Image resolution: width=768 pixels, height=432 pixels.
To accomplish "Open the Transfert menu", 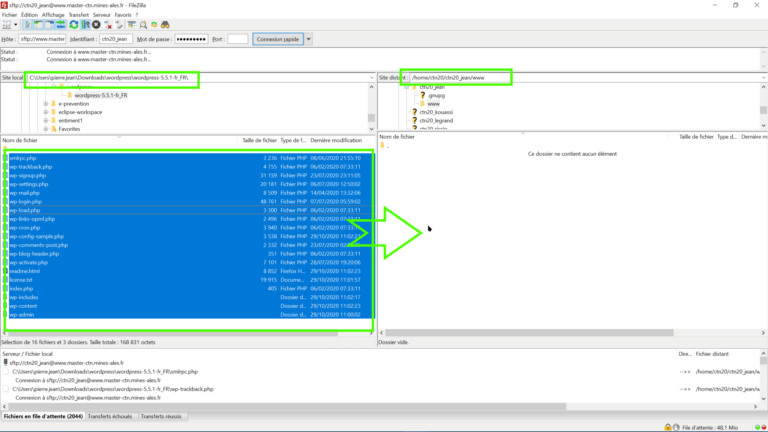I will [79, 16].
